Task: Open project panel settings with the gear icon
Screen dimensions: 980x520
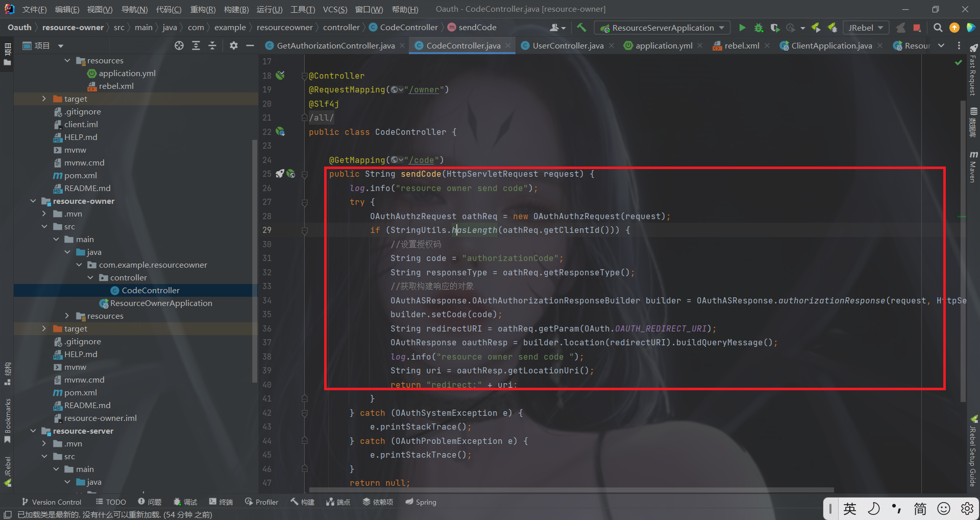Action: tap(234, 45)
